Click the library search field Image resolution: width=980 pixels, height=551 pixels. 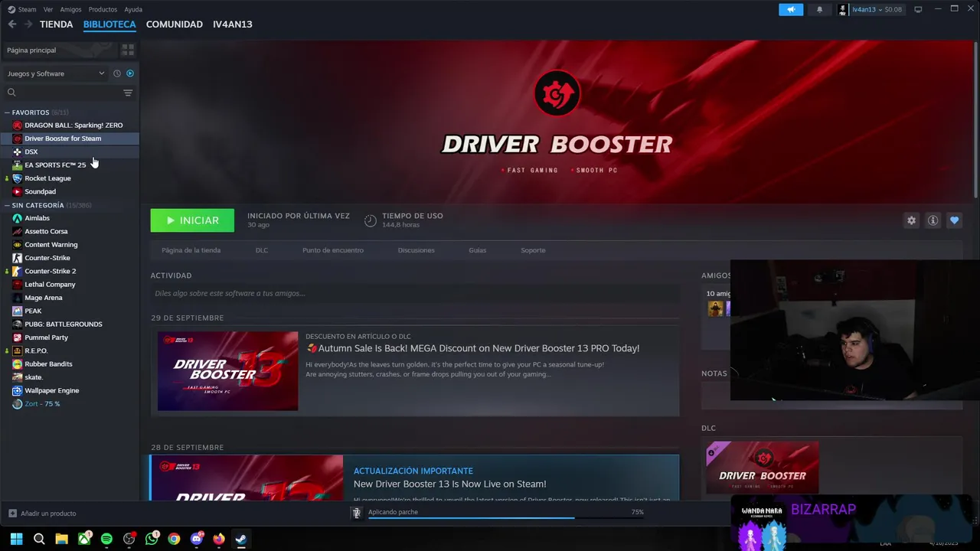(63, 93)
